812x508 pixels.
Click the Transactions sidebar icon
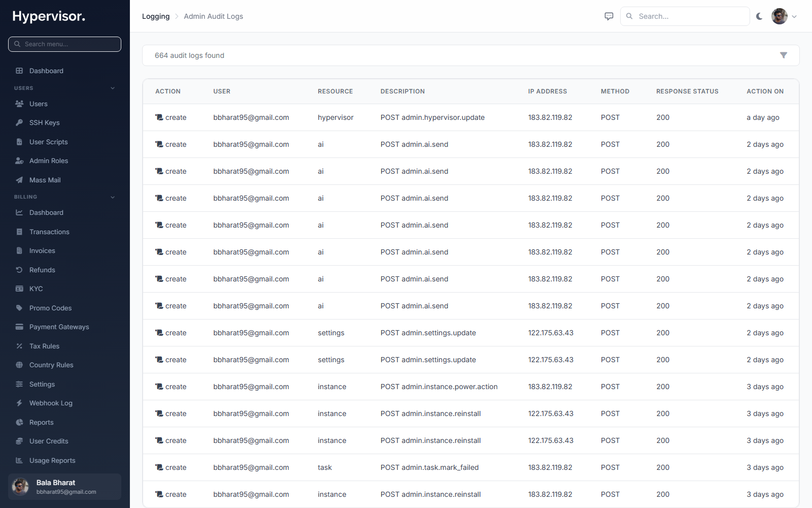(19, 232)
